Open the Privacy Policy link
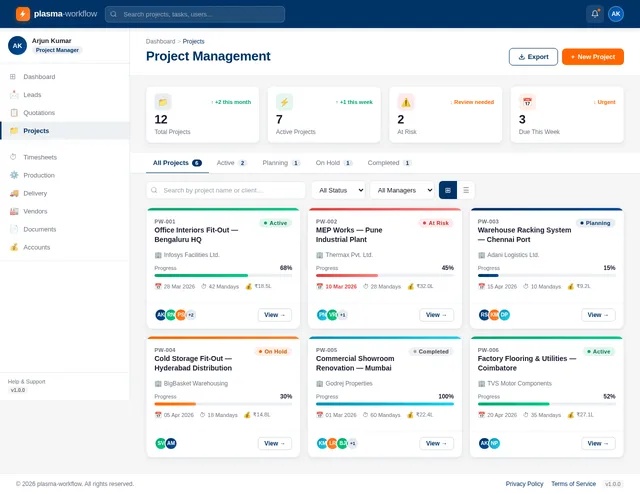This screenshot has width=640, height=494. pyautogui.click(x=524, y=483)
